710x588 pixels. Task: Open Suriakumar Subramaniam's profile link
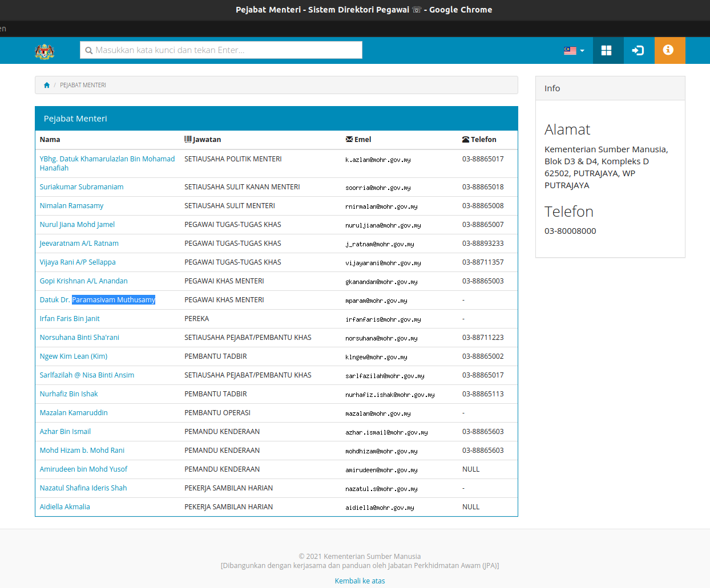coord(82,187)
